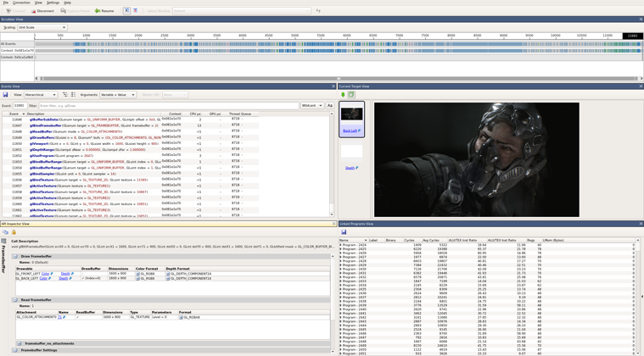Open the Help menu

click(x=67, y=3)
